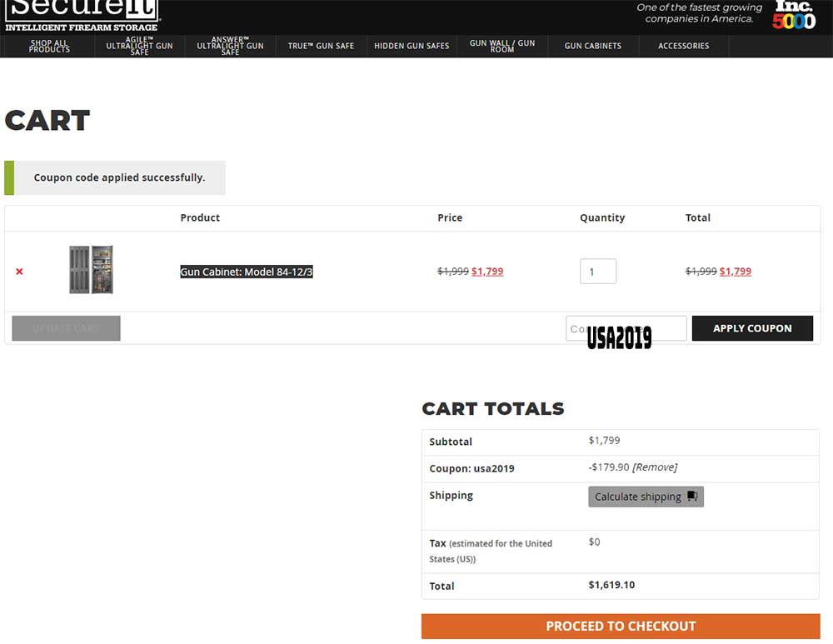Click the $1,619.10 cart total
The image size is (833, 644).
(611, 585)
